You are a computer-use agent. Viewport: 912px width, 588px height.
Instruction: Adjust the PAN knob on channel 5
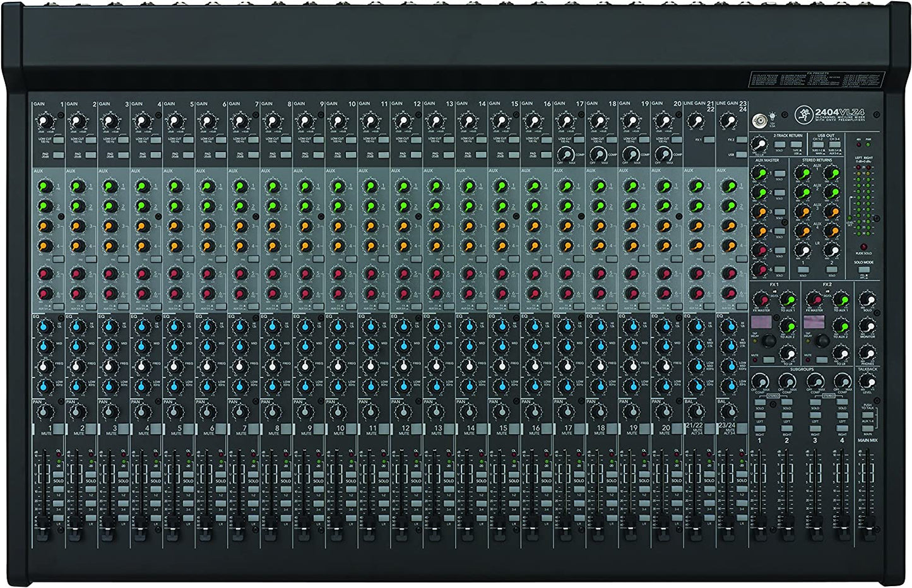point(175,410)
